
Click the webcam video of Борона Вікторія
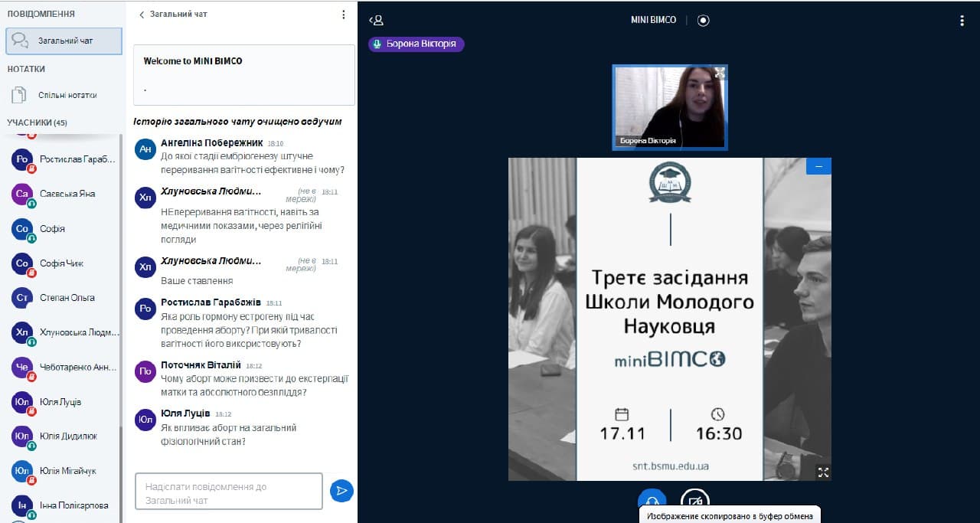(670, 106)
